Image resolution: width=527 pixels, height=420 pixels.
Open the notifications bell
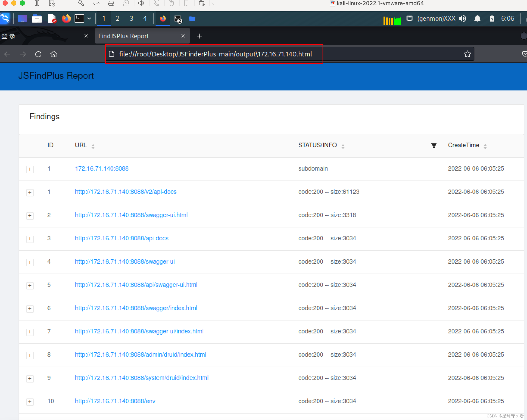(x=477, y=19)
